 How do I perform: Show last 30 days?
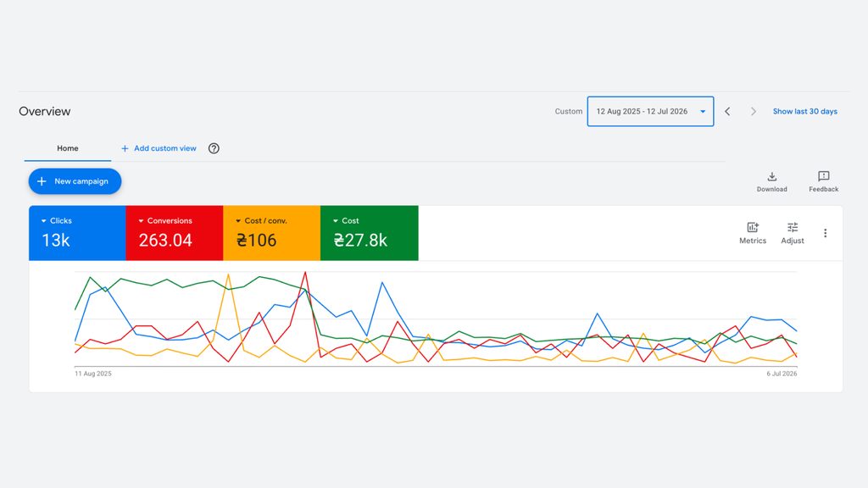[x=805, y=111]
